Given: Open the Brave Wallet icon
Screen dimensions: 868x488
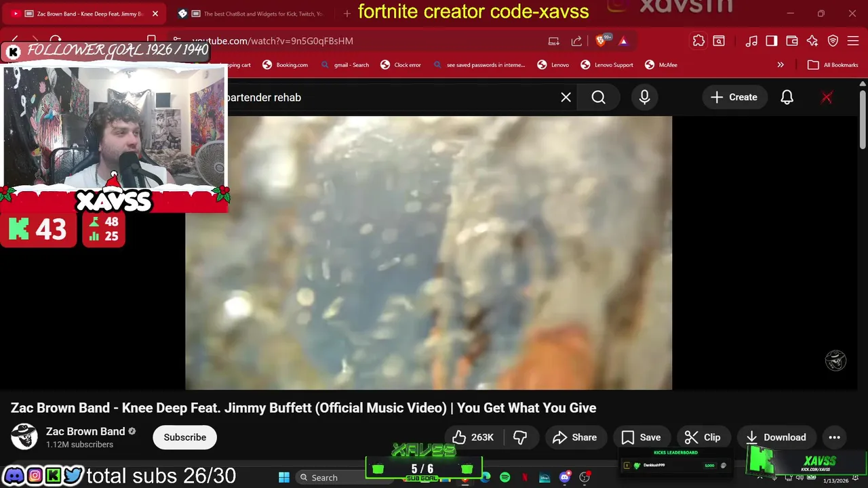Looking at the screenshot, I should (x=791, y=41).
